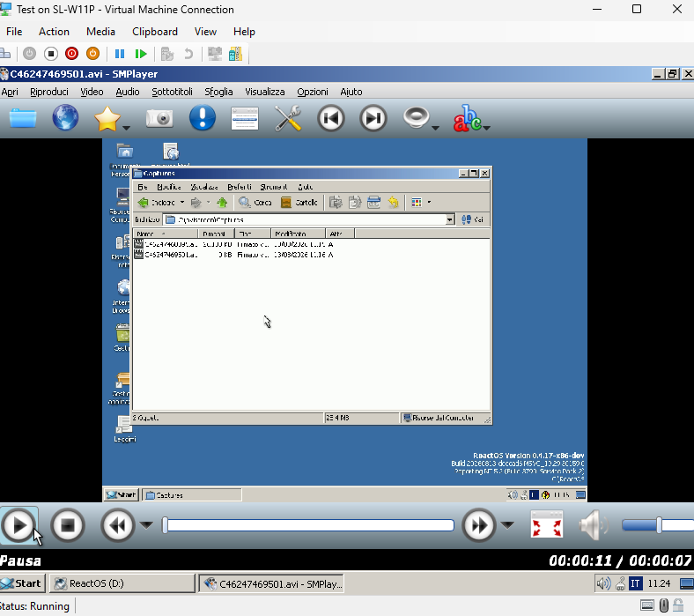Image resolution: width=694 pixels, height=616 pixels.
Task: Open the Sottotitoli menu
Action: click(172, 92)
